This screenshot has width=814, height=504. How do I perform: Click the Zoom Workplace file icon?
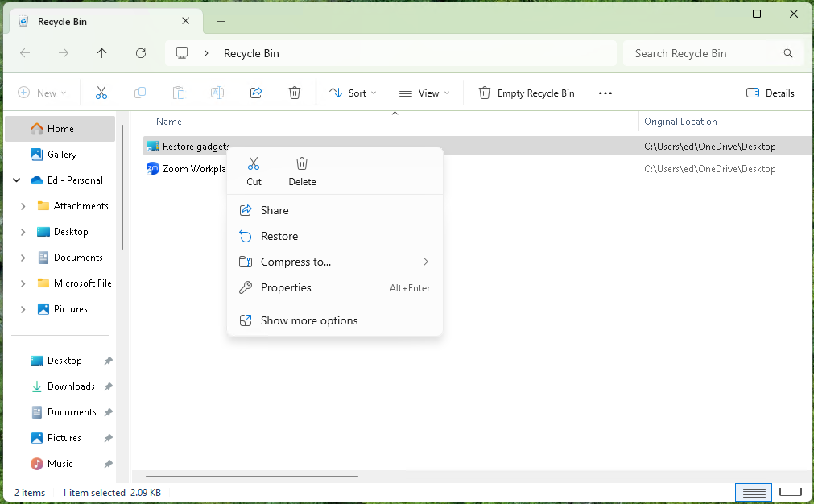(153, 168)
